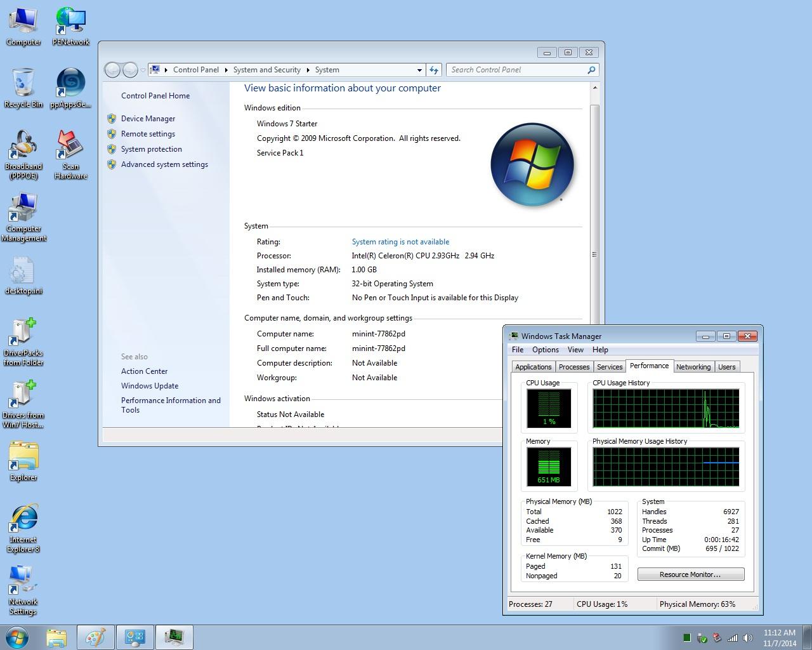Expand the System and Security breadcrumb arrow
Image resolution: width=812 pixels, height=650 pixels.
tap(308, 70)
